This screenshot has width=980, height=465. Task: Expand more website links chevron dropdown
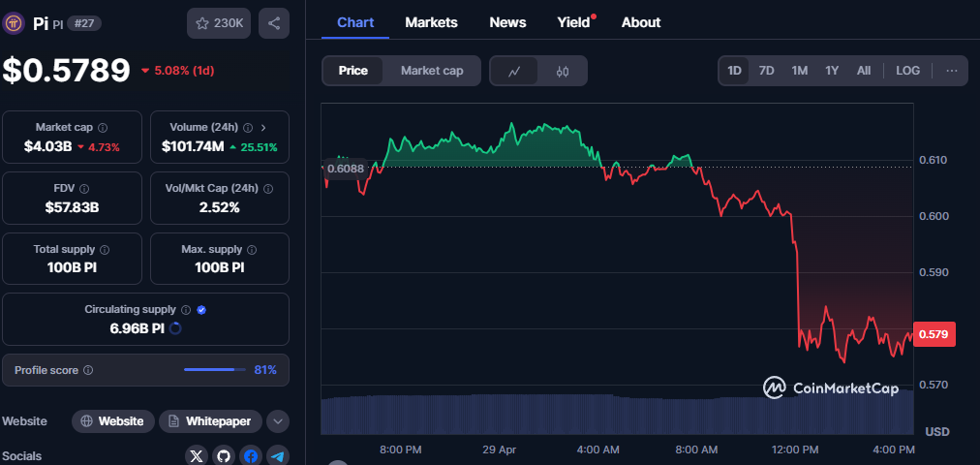278,421
